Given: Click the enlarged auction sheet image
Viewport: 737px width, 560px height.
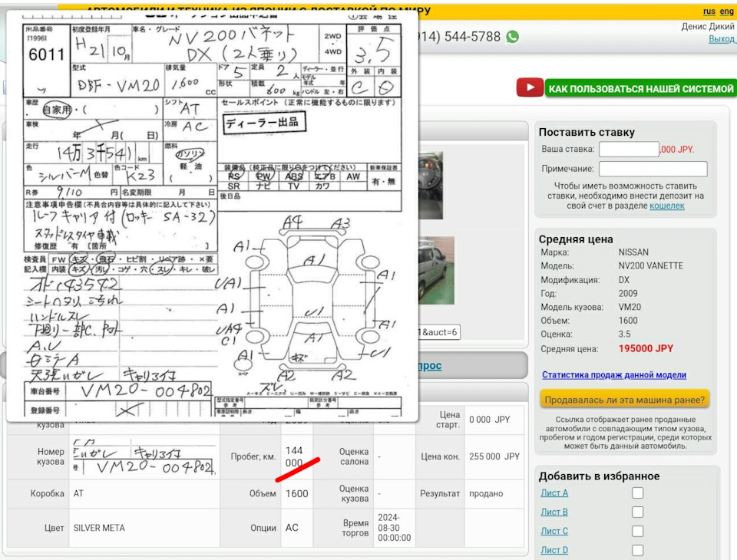Looking at the screenshot, I should tap(212, 215).
